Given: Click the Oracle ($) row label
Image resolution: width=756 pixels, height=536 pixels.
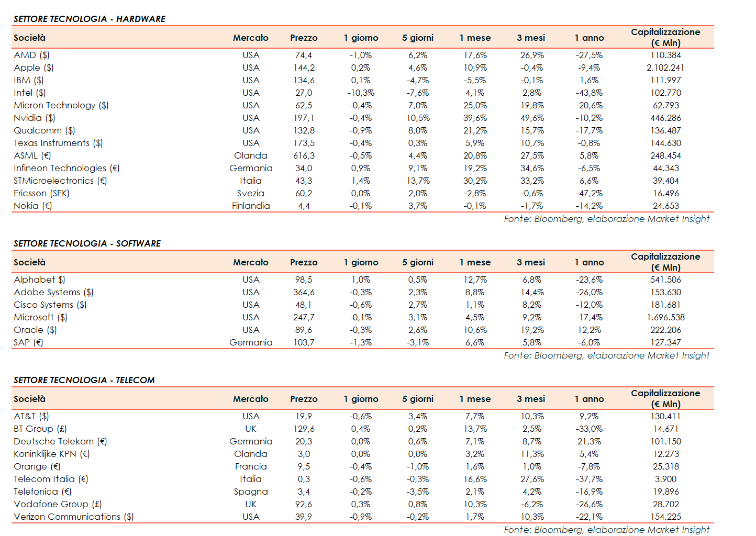Looking at the screenshot, I should 35,330.
